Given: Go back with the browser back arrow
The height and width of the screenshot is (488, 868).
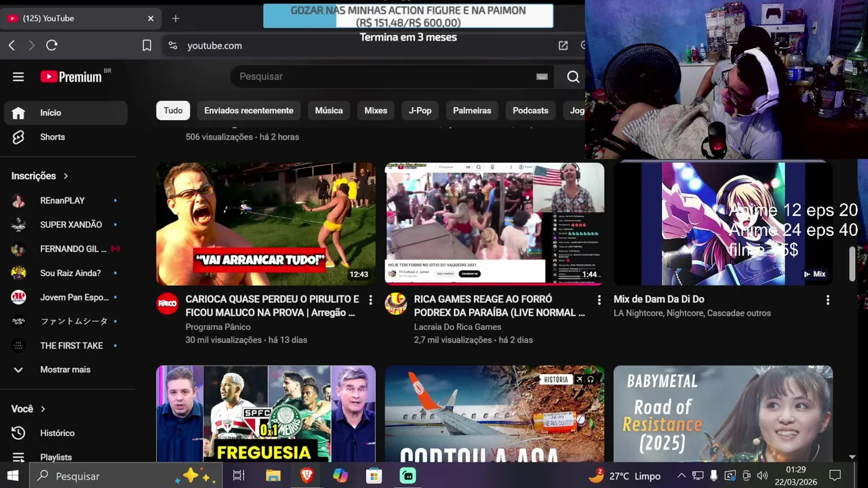Looking at the screenshot, I should click(12, 45).
